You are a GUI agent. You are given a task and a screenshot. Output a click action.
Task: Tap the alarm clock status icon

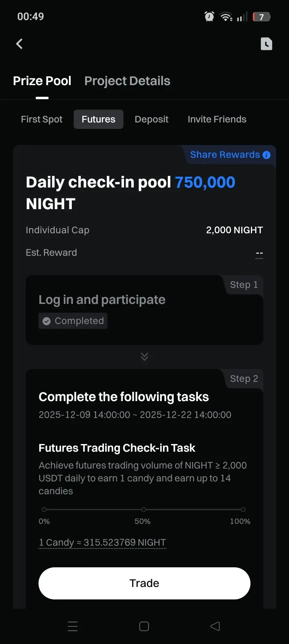click(209, 16)
